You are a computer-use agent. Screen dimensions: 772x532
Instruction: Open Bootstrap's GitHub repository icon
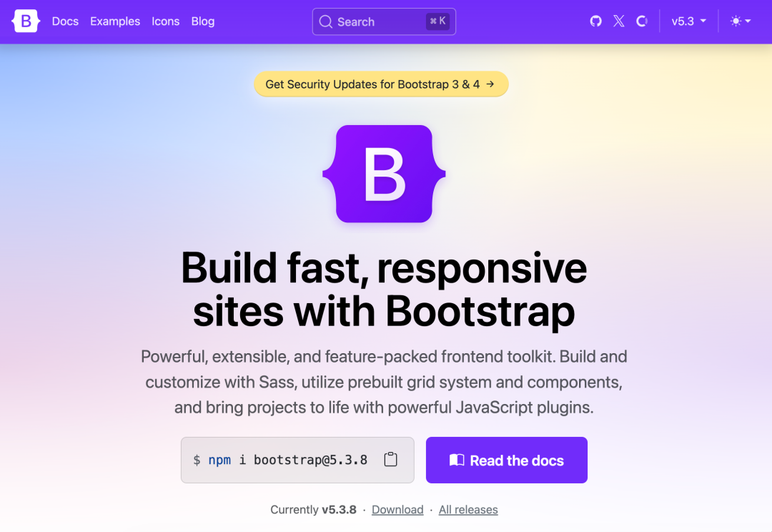595,21
